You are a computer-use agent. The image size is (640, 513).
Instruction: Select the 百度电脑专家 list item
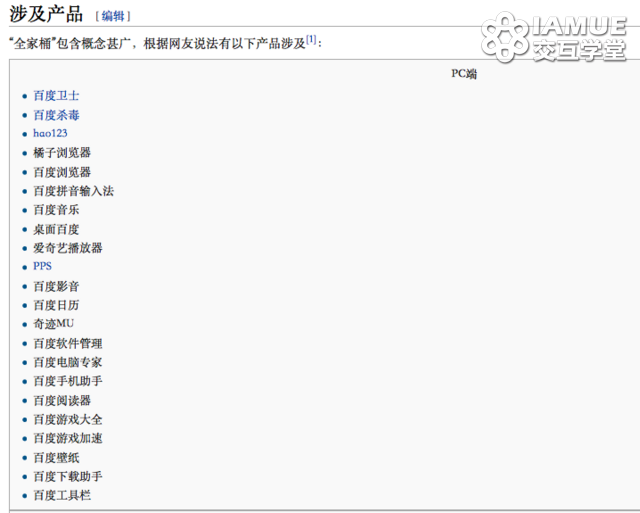tap(68, 362)
